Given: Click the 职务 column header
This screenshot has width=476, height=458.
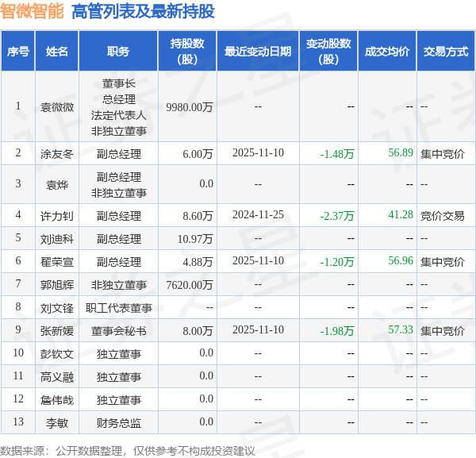Looking at the screenshot, I should (118, 51).
